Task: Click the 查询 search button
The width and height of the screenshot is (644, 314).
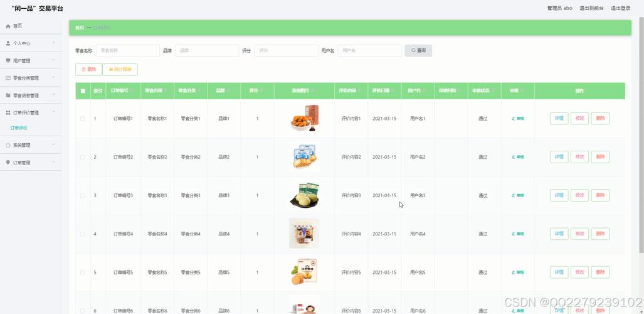Action: (x=418, y=51)
